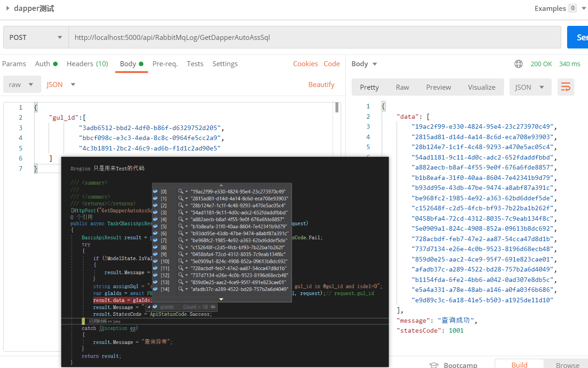588x368 pixels.
Task: Click the blue cube icon of row [6]
Action: point(156,233)
